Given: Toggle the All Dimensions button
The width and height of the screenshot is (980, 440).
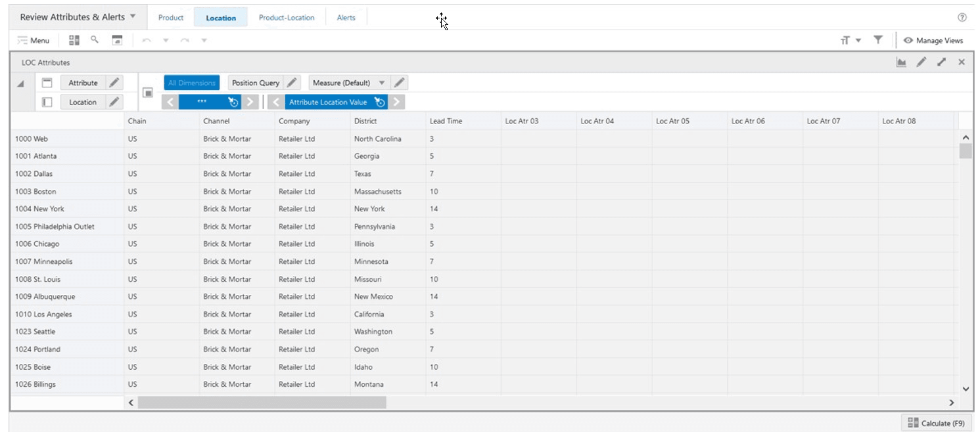Looking at the screenshot, I should coord(191,82).
